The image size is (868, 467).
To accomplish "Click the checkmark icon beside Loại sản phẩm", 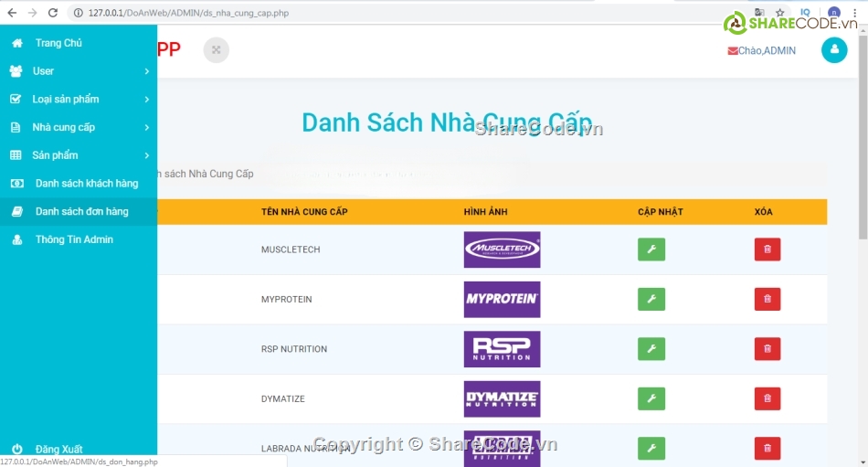I will point(16,100).
